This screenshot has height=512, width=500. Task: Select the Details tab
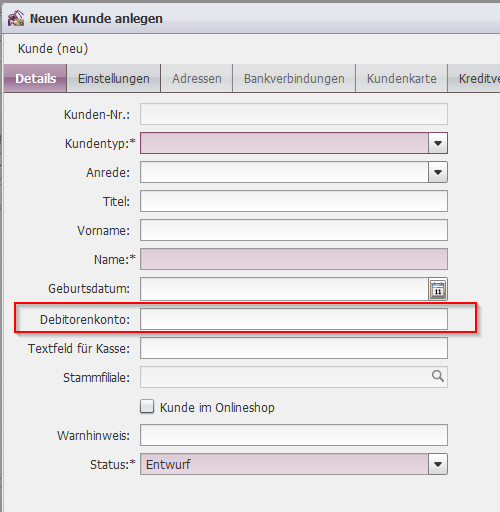pos(36,79)
